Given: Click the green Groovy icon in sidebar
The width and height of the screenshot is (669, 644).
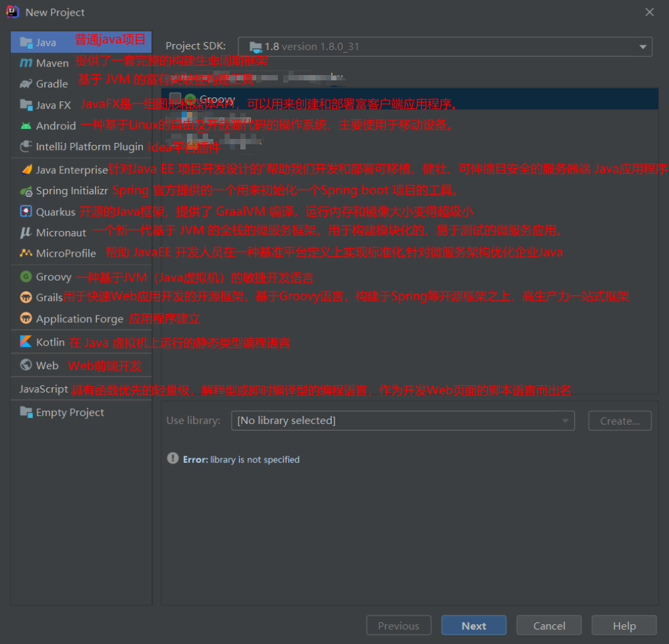Looking at the screenshot, I should (x=26, y=277).
